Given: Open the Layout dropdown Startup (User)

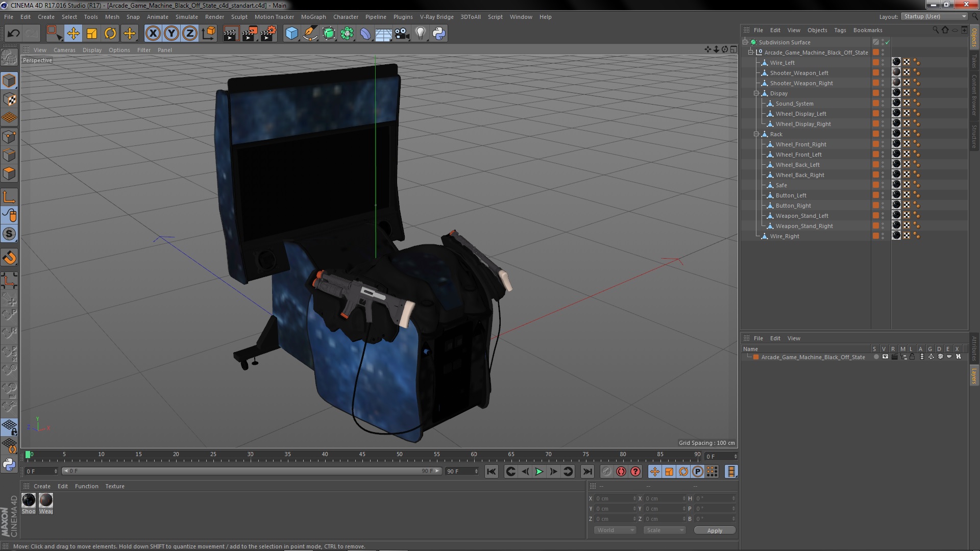Looking at the screenshot, I should click(x=935, y=16).
